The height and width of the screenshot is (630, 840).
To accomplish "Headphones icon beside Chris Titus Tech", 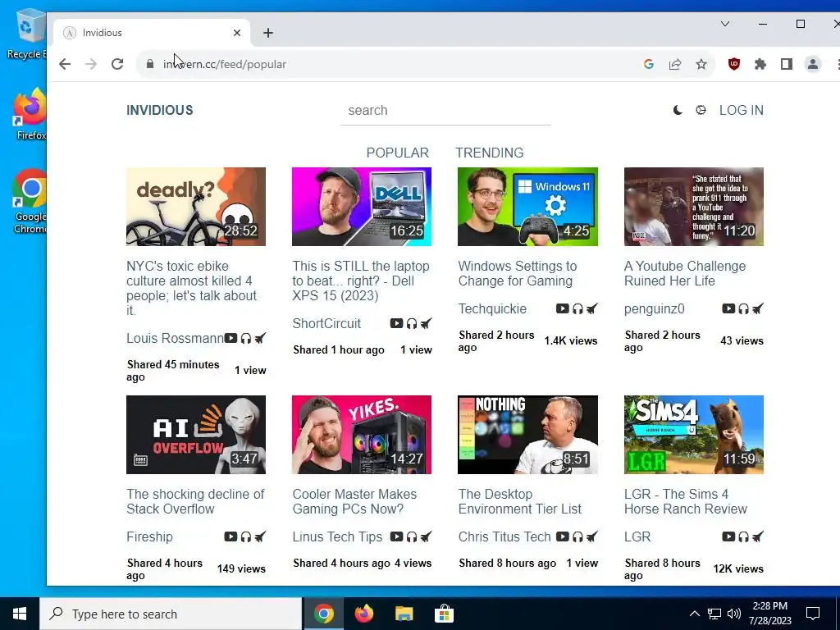I will pyautogui.click(x=577, y=536).
